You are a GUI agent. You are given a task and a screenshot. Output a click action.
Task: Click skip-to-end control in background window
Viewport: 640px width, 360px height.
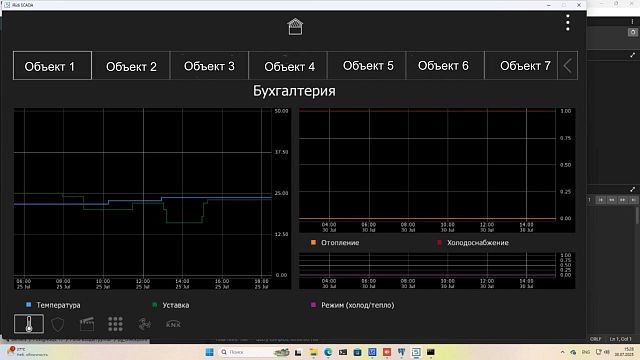point(633,200)
